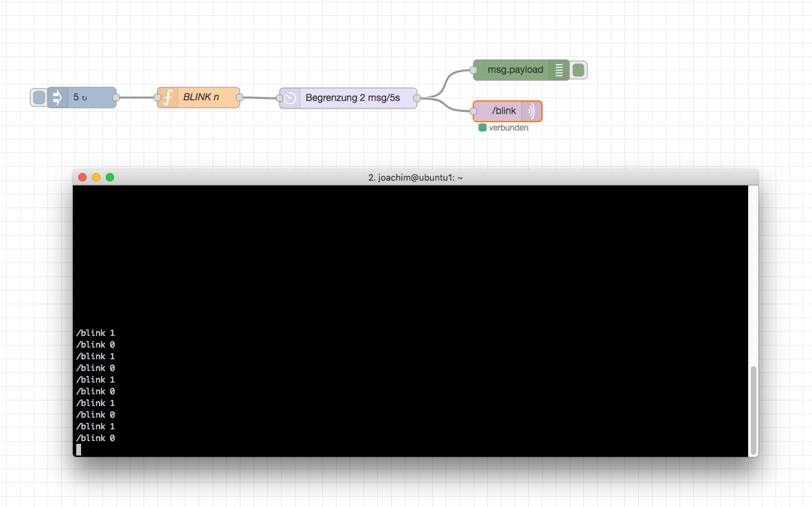Click the terminal title bar joachim@ubuntu1

click(x=415, y=177)
